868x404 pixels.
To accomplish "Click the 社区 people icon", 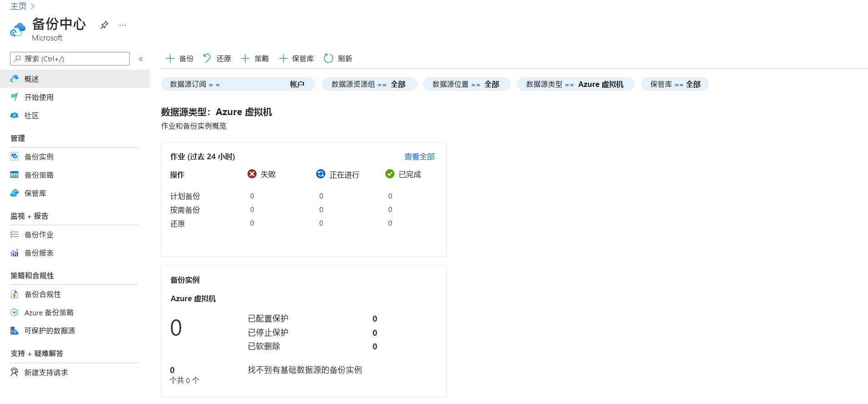I will pyautogui.click(x=15, y=115).
